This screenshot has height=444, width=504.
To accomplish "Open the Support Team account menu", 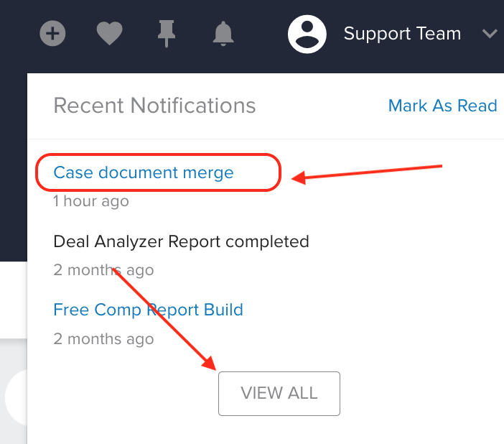I will 402,34.
